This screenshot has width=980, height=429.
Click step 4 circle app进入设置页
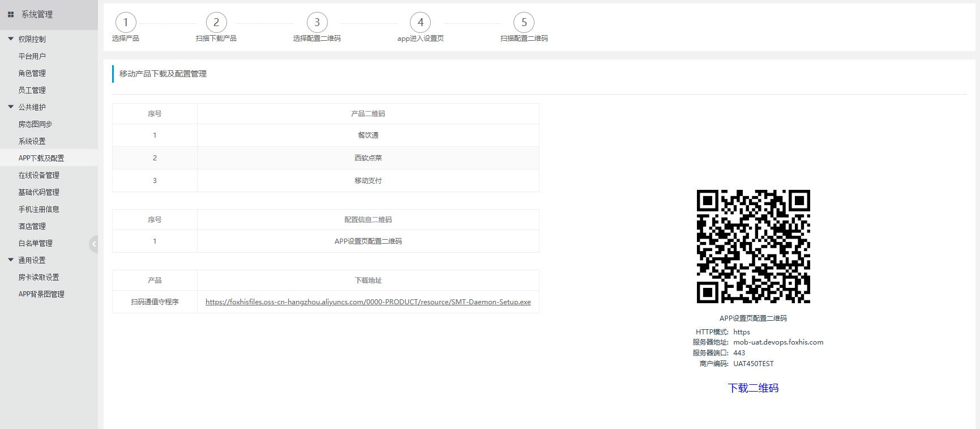421,23
